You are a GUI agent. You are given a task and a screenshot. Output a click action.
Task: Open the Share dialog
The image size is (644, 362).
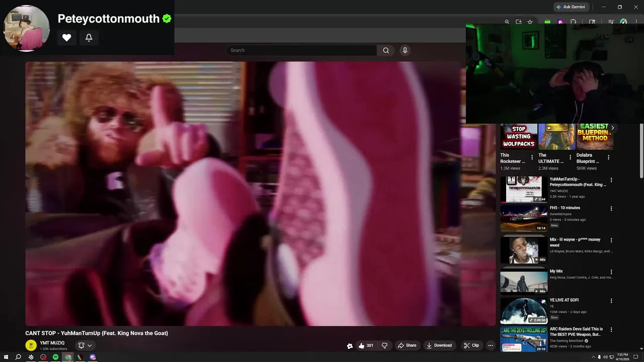[x=407, y=345]
